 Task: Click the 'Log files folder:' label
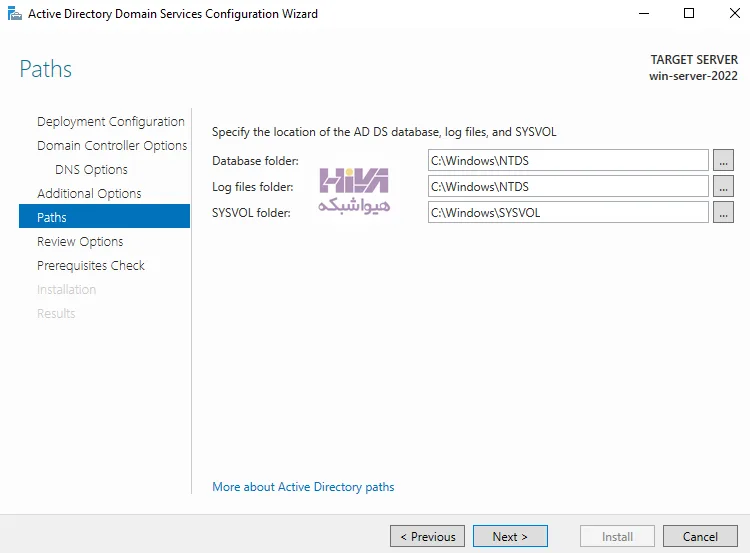[253, 187]
